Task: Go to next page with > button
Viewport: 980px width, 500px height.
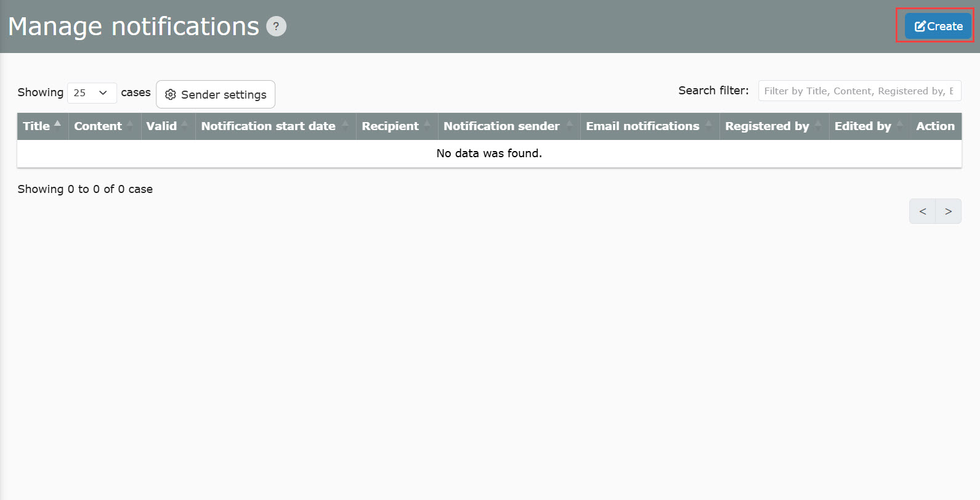Action: point(948,211)
